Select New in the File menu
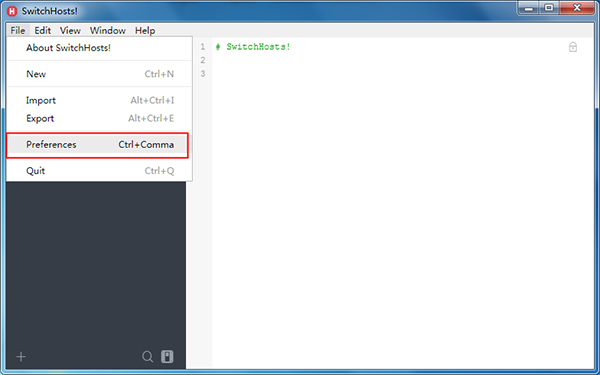Viewport: 600px width, 375px height. (100, 74)
